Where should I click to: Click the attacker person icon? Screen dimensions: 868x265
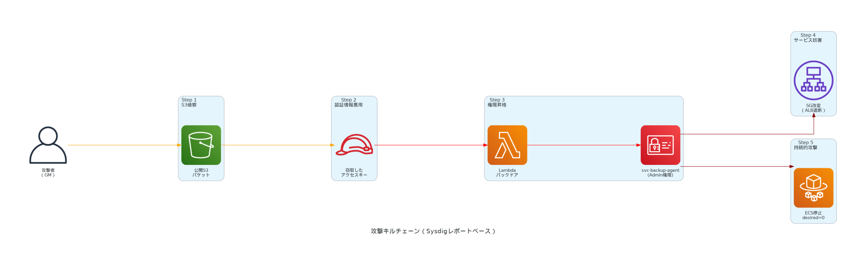point(48,145)
